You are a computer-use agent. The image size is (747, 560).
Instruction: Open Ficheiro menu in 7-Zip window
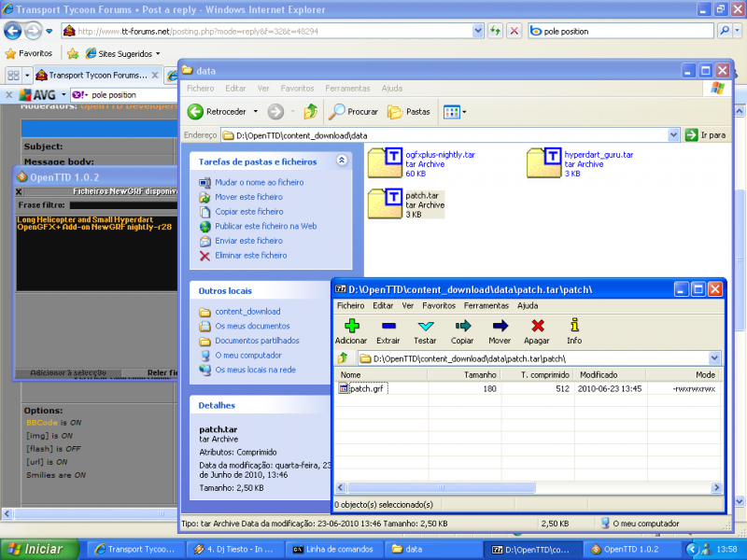pos(351,306)
